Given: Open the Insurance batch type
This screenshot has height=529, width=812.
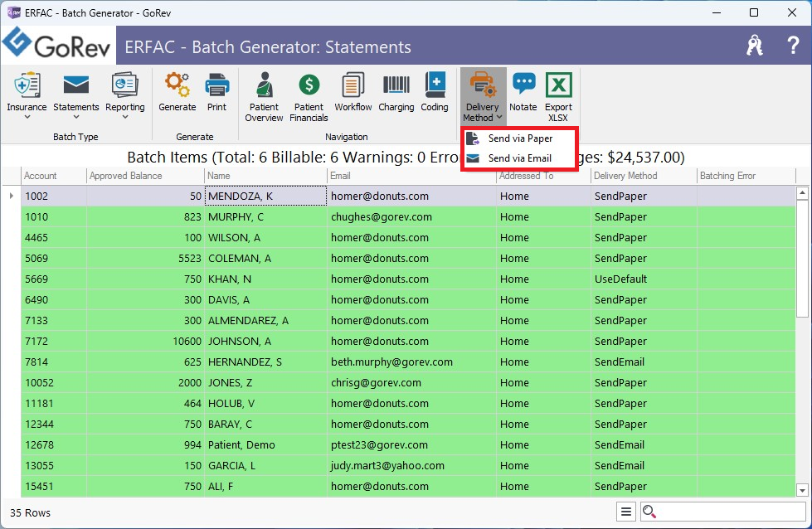Looking at the screenshot, I should pyautogui.click(x=27, y=95).
